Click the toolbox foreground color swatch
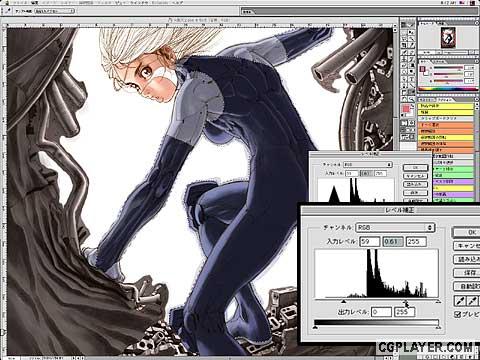Screen dimensions: 480x360 [406, 109]
